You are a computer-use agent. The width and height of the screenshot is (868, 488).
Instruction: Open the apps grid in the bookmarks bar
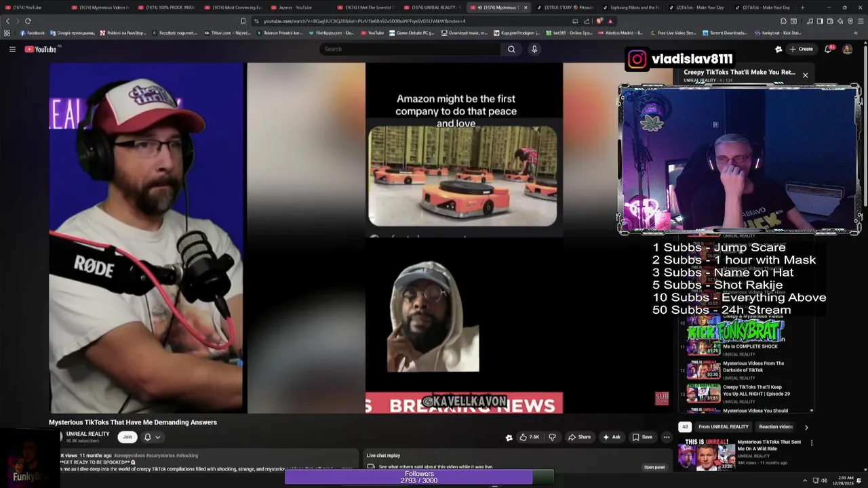click(7, 33)
